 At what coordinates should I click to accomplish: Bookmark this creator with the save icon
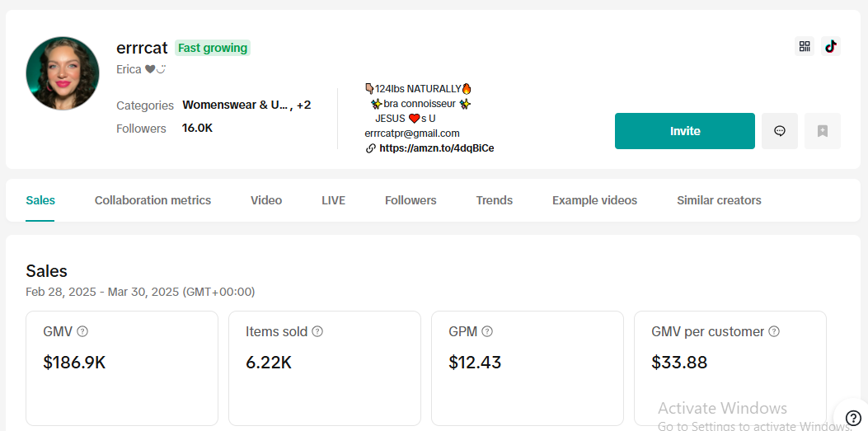coord(822,131)
